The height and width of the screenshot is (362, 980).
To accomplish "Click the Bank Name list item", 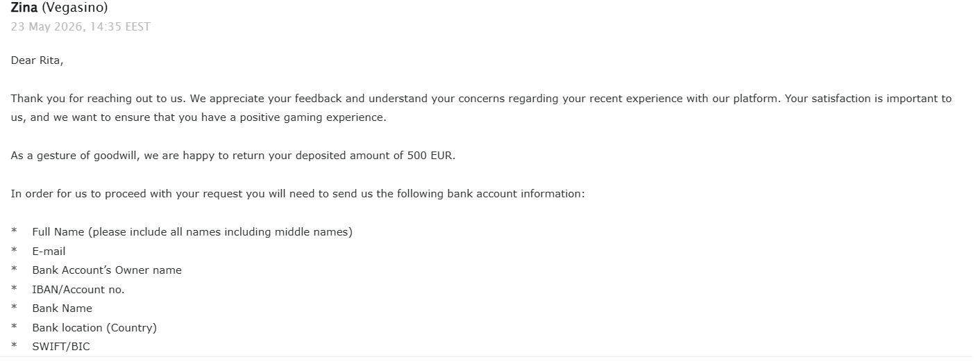I will [x=62, y=308].
